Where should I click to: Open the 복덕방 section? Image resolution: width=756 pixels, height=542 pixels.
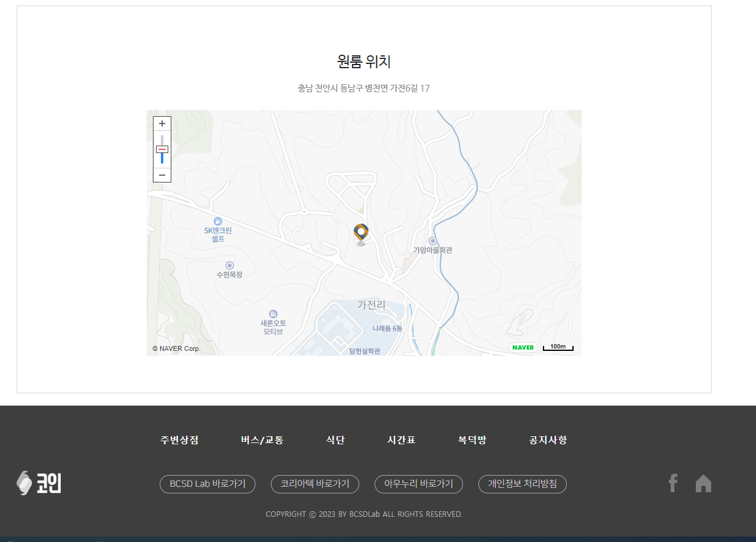pos(470,440)
